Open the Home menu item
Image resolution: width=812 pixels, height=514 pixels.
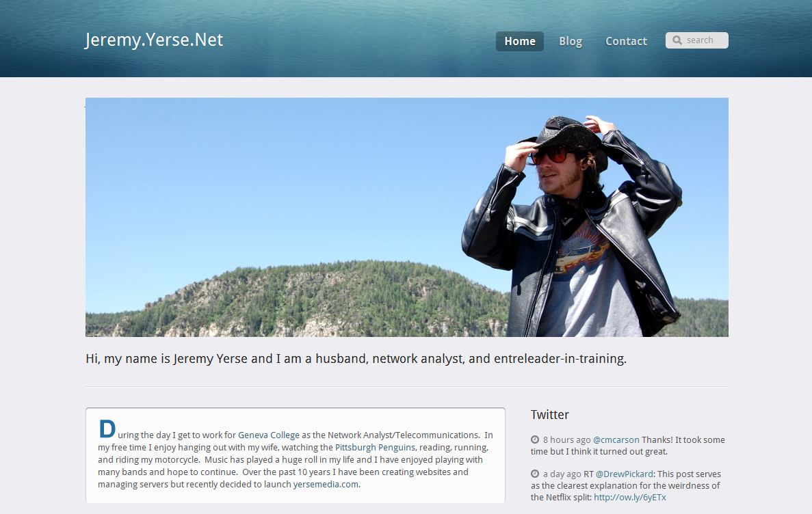519,42
